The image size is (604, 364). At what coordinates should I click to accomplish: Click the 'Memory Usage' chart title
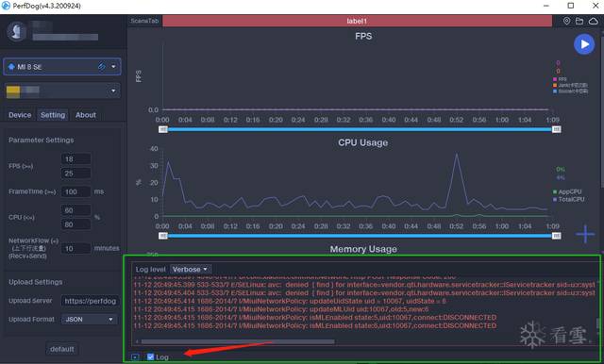click(x=363, y=249)
